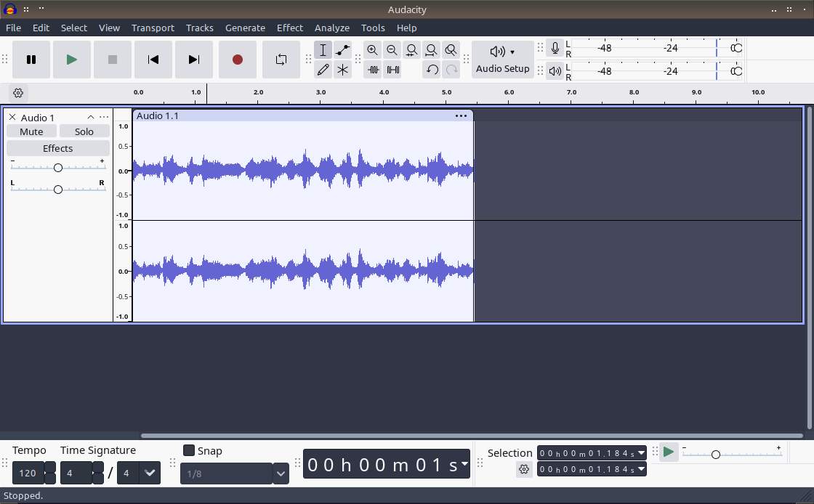The image size is (814, 504).
Task: Enable the Snap checkbox
Action: [x=189, y=450]
